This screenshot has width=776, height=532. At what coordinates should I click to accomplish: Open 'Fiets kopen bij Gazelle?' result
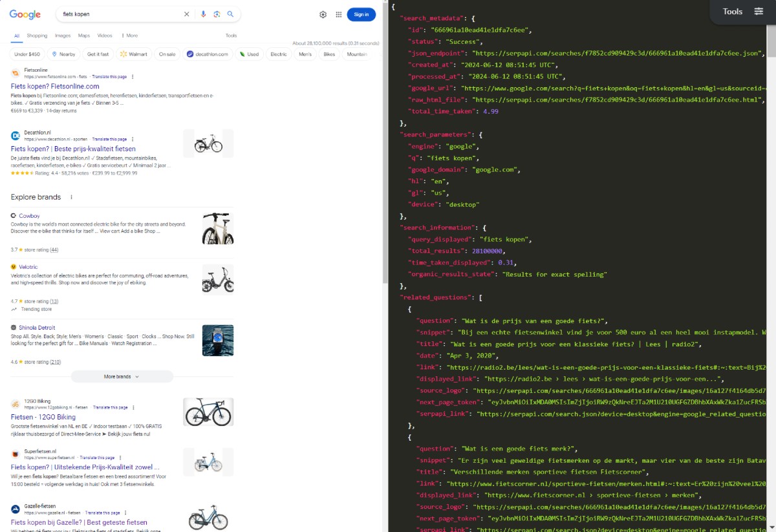pyautogui.click(x=79, y=522)
